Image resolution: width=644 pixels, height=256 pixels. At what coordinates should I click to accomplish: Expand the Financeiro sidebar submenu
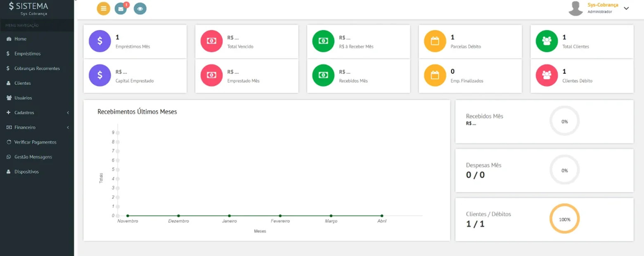[x=37, y=127]
